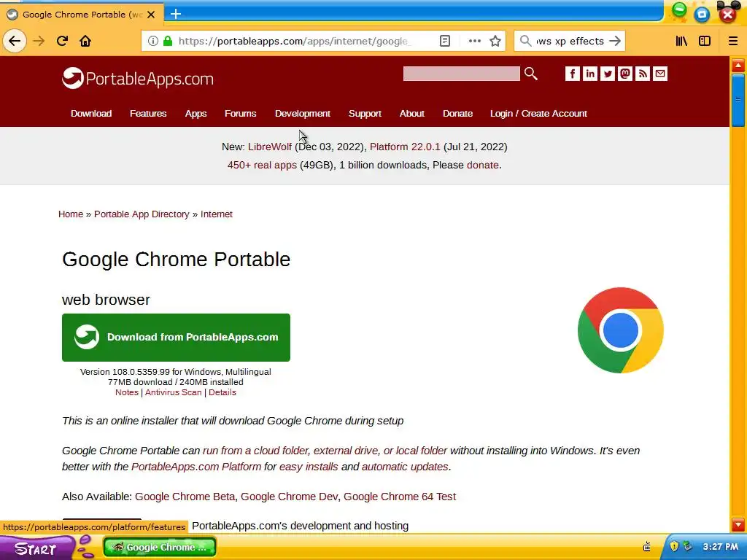
Task: Open page actions three-dot menu
Action: (474, 41)
